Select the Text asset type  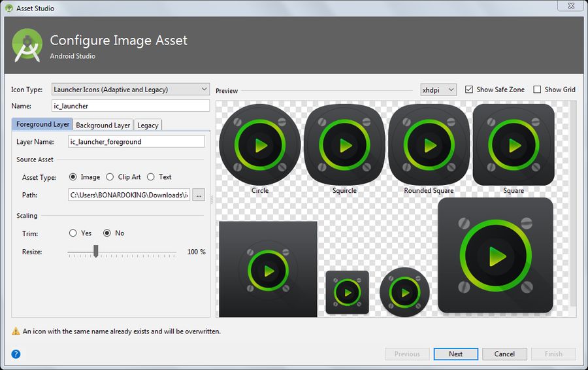[x=151, y=177]
